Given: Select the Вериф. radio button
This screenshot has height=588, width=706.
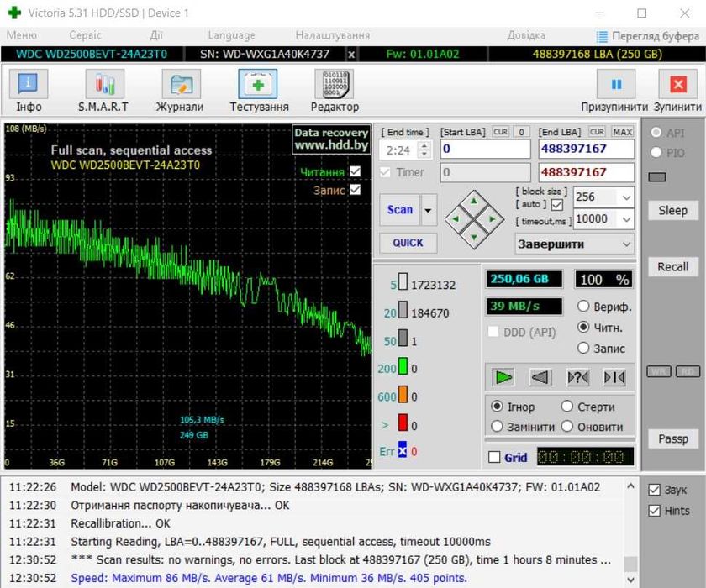Looking at the screenshot, I should coord(583,306).
